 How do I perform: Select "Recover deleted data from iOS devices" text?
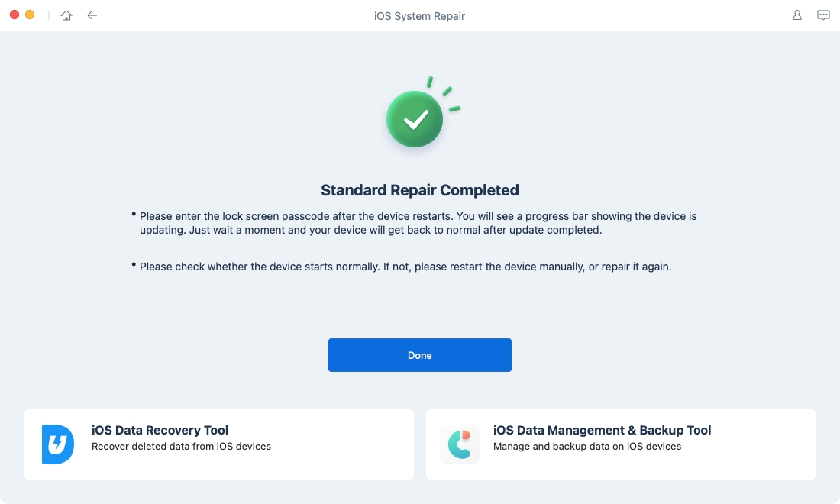click(181, 447)
